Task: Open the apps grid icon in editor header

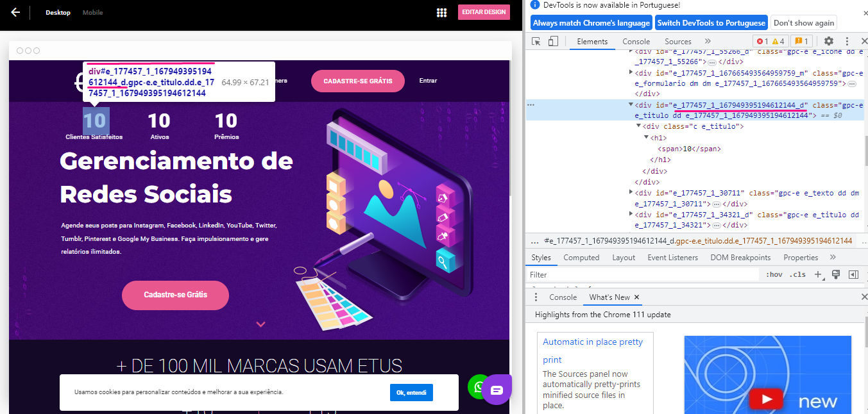Action: [x=441, y=13]
